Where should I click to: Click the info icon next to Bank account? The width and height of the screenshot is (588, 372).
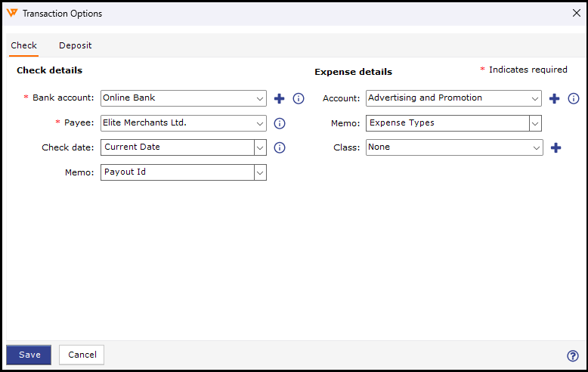(x=299, y=98)
